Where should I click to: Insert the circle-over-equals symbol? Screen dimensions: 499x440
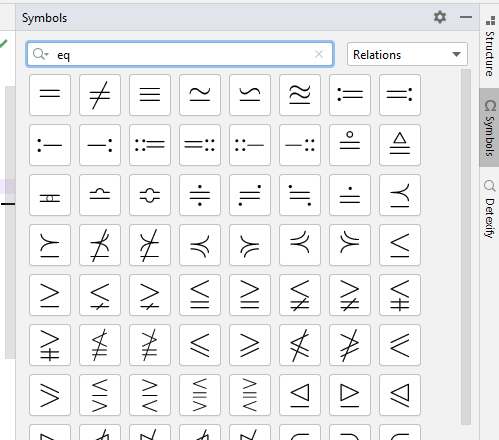click(350, 145)
